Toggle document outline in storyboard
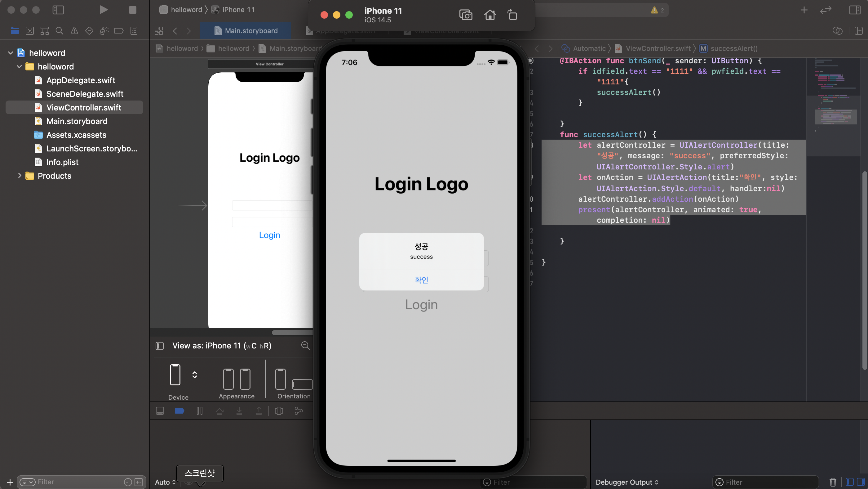Screen dimensions: 868x489 pos(160,346)
